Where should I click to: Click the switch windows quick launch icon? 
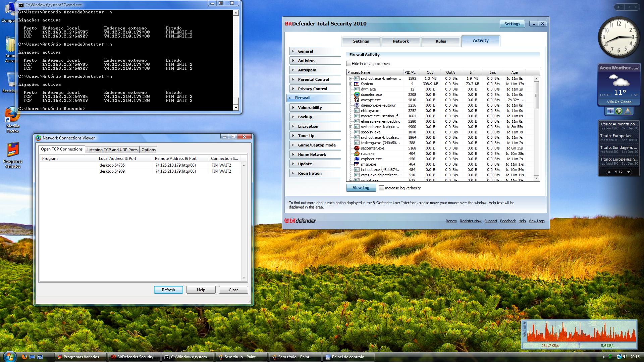[x=40, y=357]
